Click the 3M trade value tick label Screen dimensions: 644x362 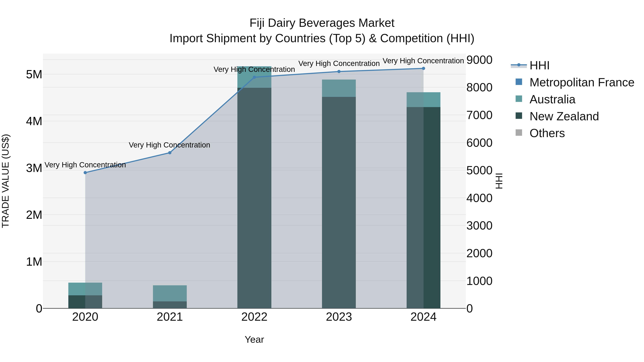34,168
